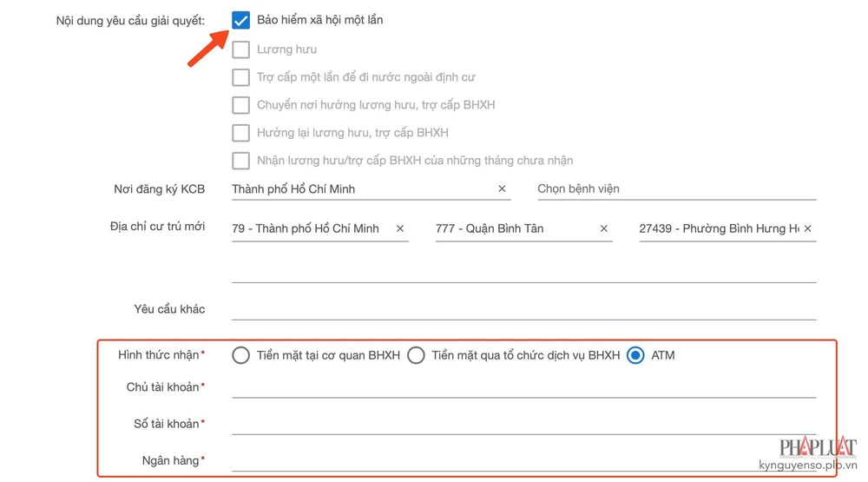868x482 pixels.
Task: Expand the Quận Bình Tân district dropdown
Action: pos(512,228)
